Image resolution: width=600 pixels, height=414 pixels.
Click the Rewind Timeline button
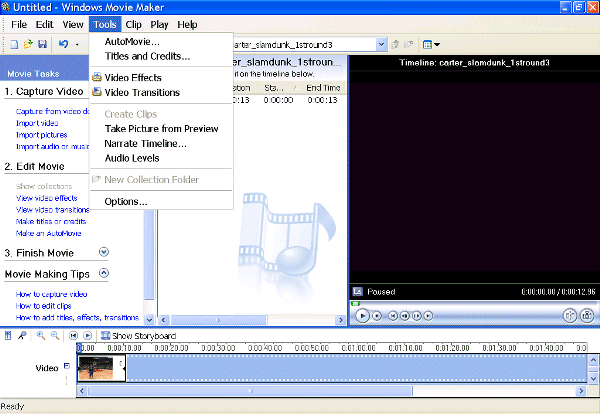[73, 336]
